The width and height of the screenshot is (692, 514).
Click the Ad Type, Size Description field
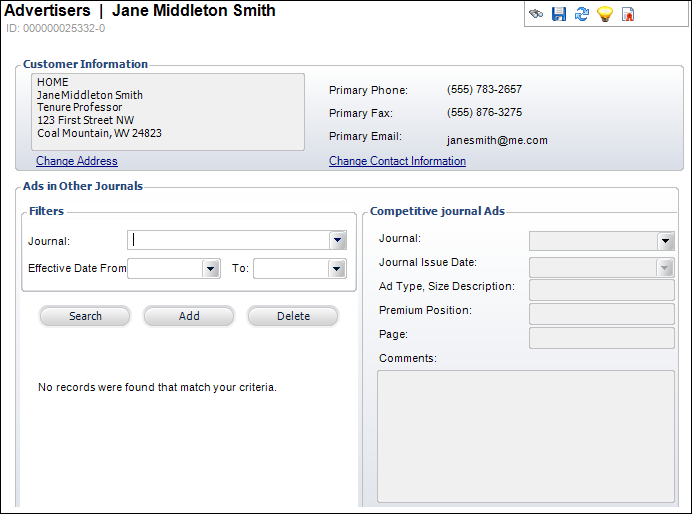click(x=601, y=290)
